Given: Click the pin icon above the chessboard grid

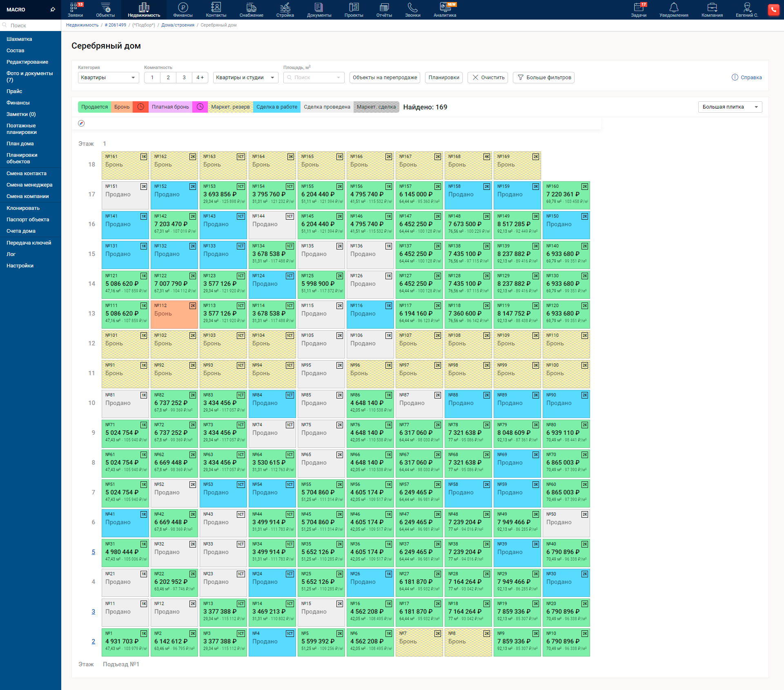Looking at the screenshot, I should (81, 123).
